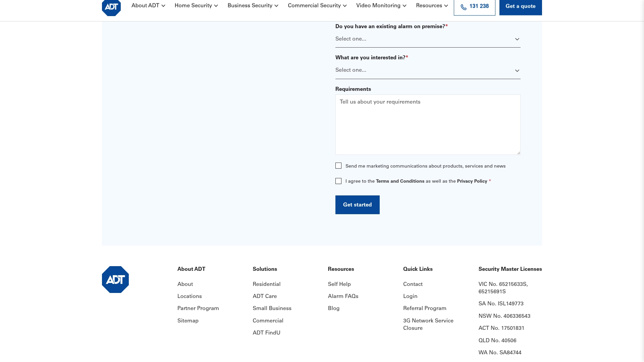Click the About ADT chevron arrow
Viewport: 644px width, 362px height.
click(163, 6)
